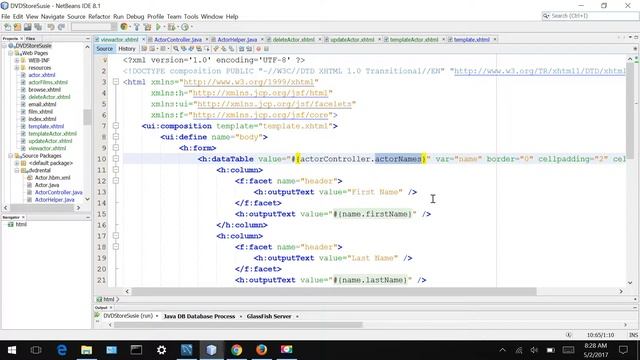Run the project with green play icon
The image size is (640, 360).
[158, 27]
